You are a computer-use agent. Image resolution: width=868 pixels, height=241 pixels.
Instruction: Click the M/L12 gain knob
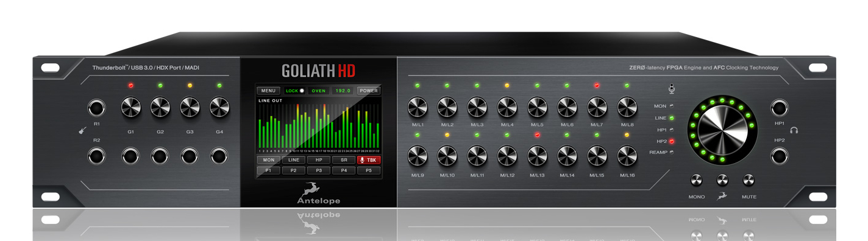click(x=507, y=156)
